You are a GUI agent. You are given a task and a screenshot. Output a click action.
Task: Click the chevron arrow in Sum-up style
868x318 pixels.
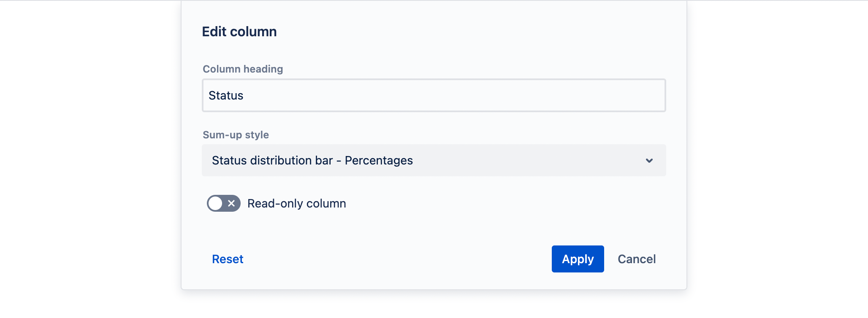(x=649, y=161)
